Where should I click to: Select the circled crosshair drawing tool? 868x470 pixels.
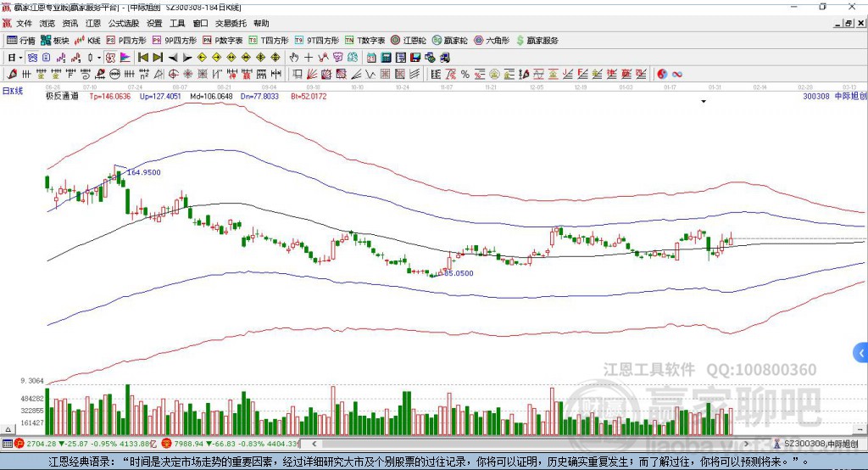pos(173,75)
